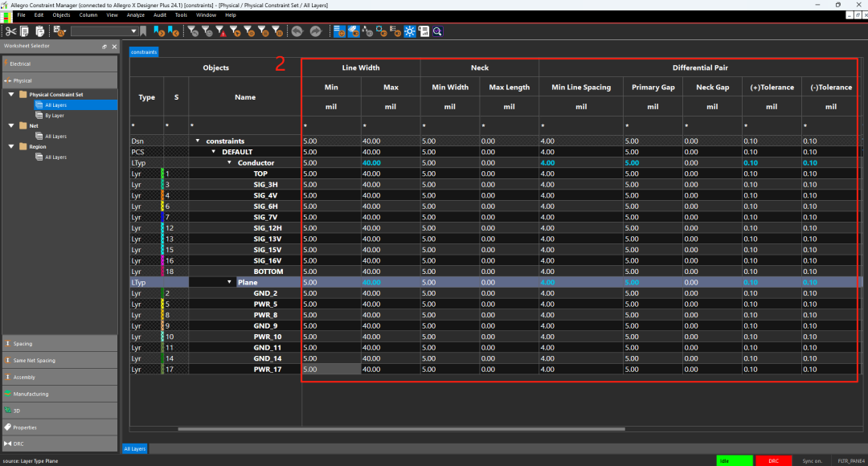Go to previous bookmark icon
The image size is (868, 466).
click(174, 31)
